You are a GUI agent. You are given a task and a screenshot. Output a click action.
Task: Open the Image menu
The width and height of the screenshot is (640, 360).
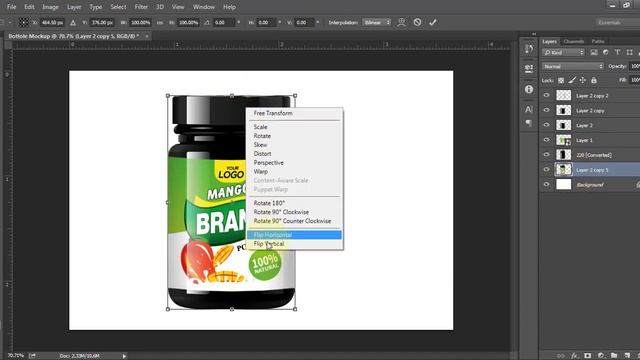(50, 7)
